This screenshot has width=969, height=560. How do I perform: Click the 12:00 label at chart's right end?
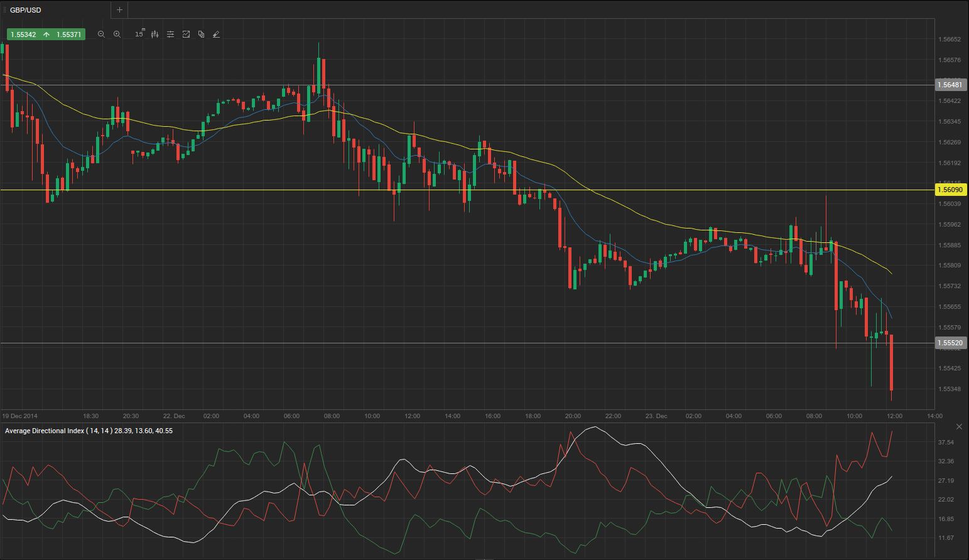894,416
